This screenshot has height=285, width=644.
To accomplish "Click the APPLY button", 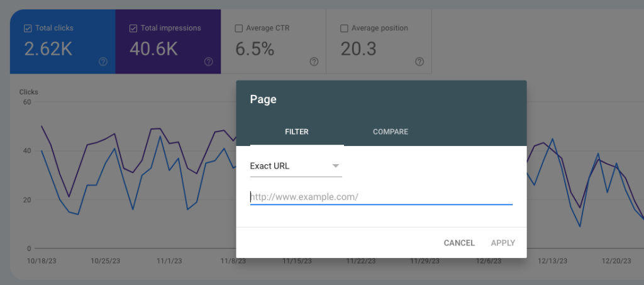I will (x=502, y=243).
